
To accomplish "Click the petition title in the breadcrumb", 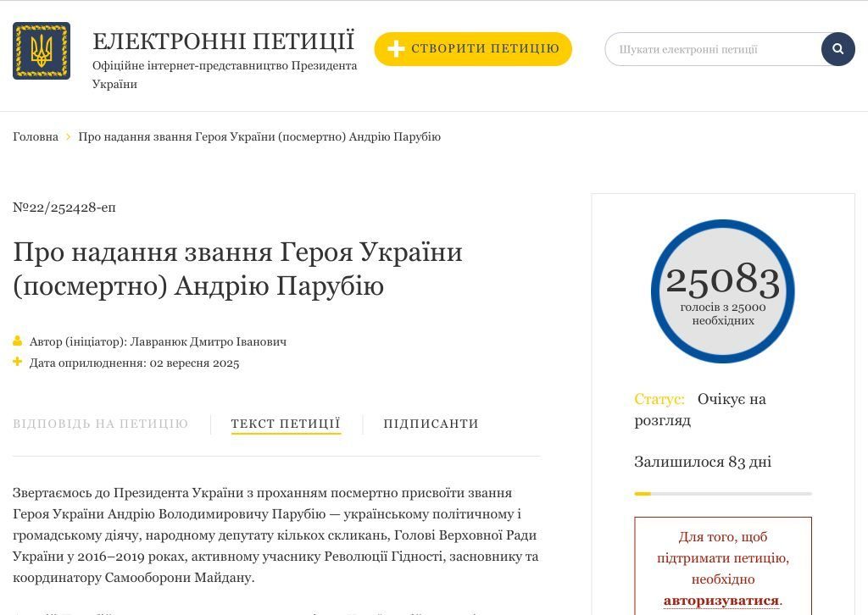I will [x=259, y=137].
